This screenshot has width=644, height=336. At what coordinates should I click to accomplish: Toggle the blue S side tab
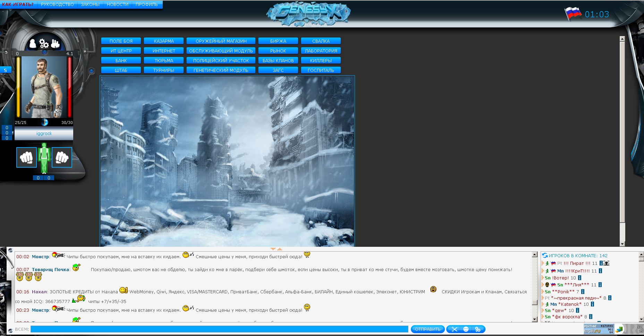pos(6,70)
